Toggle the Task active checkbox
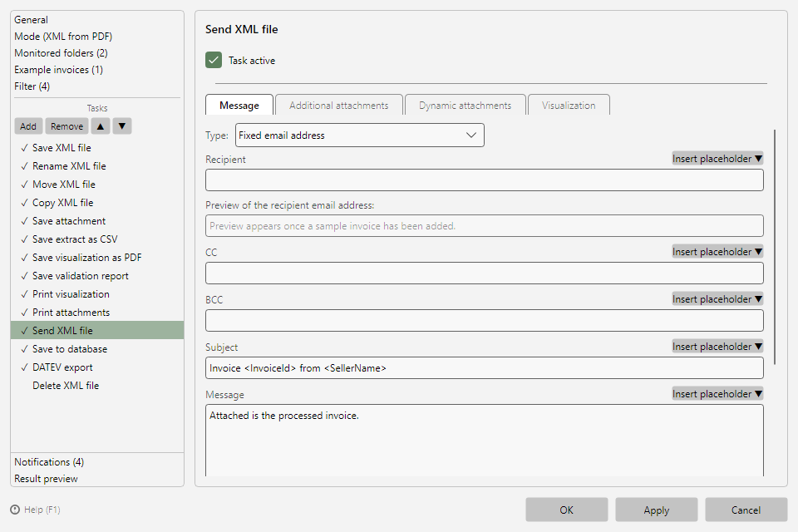 coord(214,60)
